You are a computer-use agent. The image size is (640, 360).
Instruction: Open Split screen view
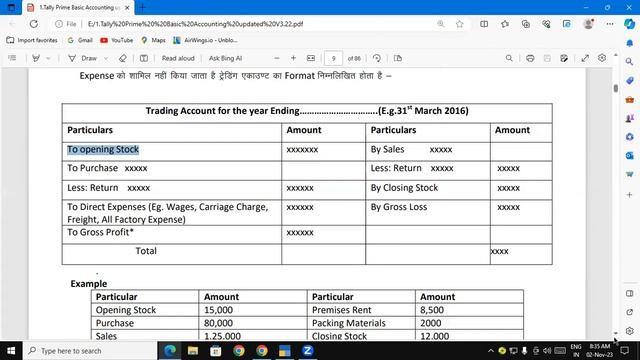484,24
